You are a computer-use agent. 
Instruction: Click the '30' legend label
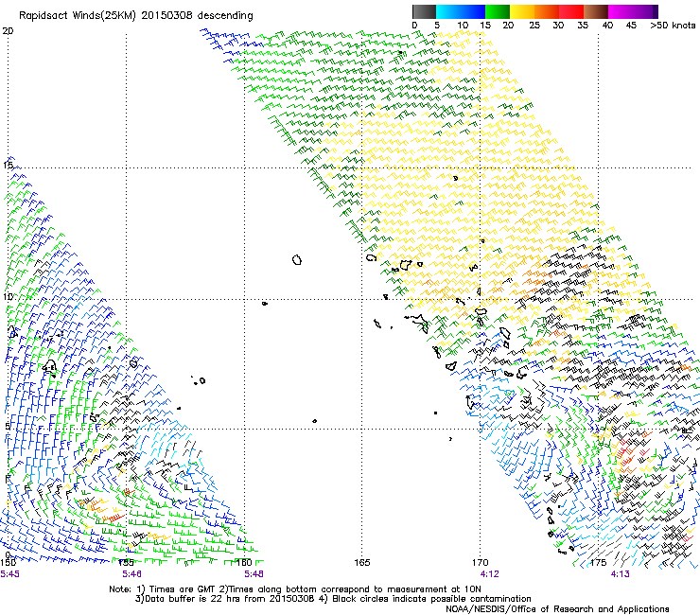pyautogui.click(x=558, y=26)
